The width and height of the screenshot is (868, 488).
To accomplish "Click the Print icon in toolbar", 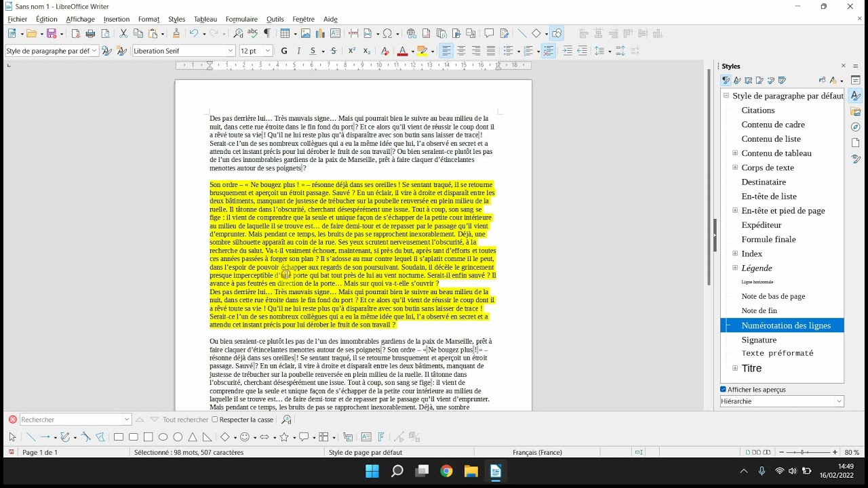I will (x=90, y=33).
